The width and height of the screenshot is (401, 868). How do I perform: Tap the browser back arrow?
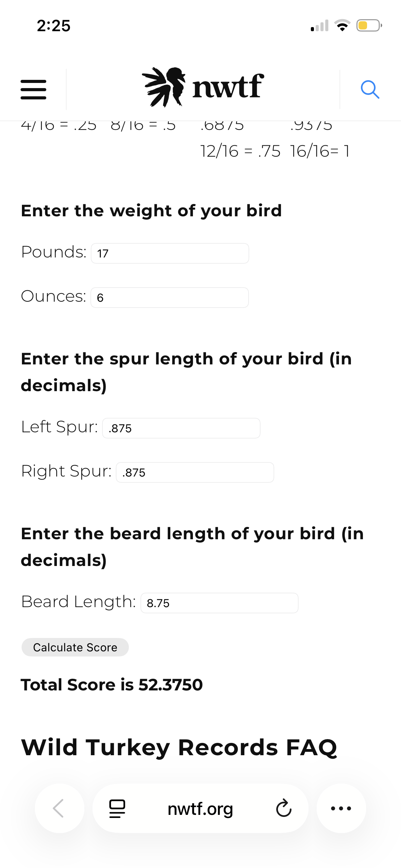pyautogui.click(x=59, y=808)
